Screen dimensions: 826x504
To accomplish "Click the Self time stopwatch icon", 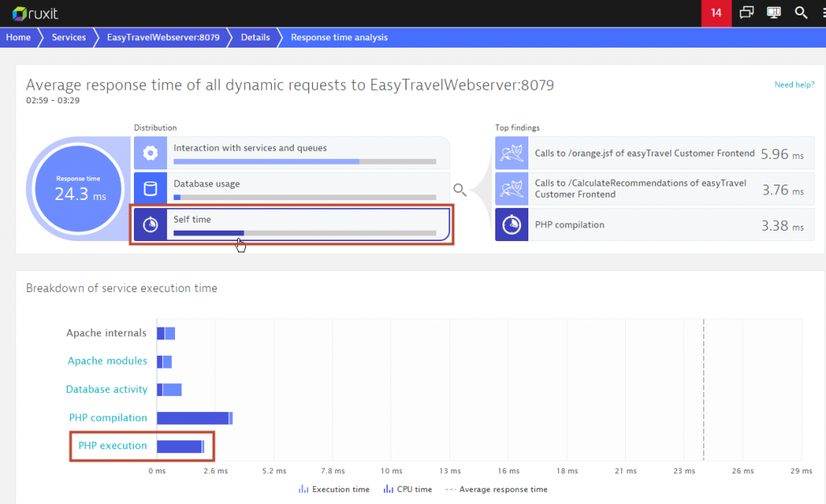I will tap(150, 224).
